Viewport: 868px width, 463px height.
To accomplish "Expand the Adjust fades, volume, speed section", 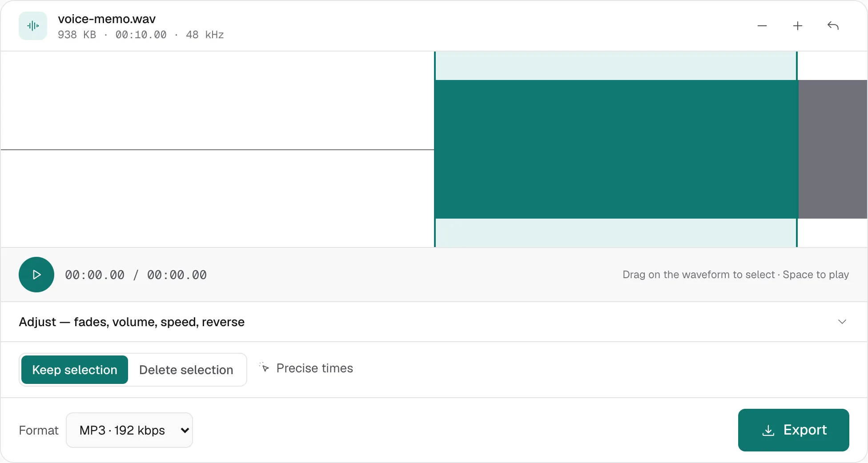I will tap(434, 322).
